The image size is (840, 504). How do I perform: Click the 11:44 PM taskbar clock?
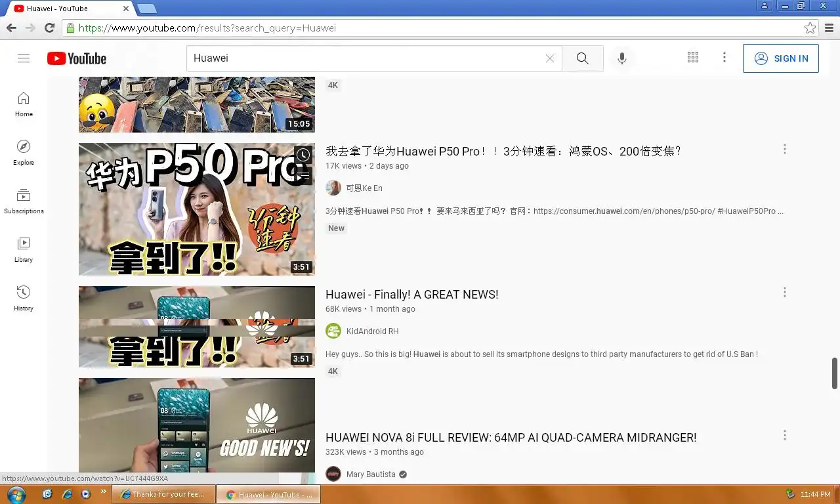pos(814,494)
